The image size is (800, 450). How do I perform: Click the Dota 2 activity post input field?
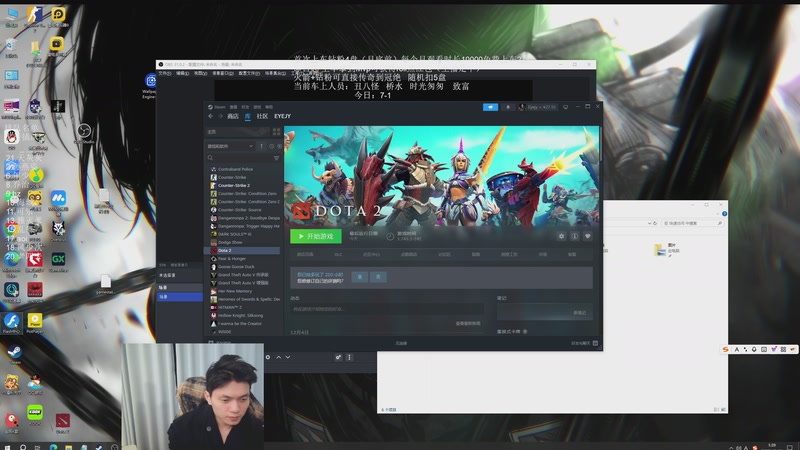click(x=386, y=309)
